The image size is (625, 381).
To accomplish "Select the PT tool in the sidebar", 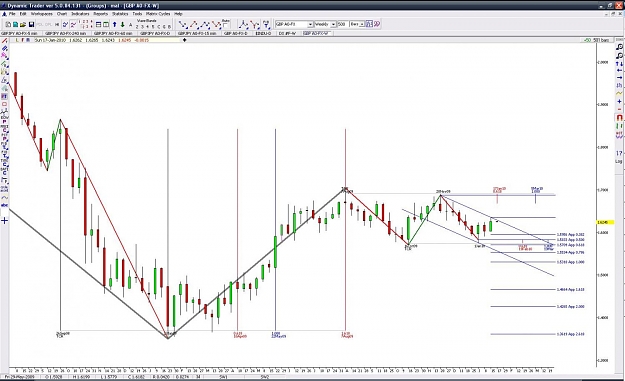I will coord(4,96).
